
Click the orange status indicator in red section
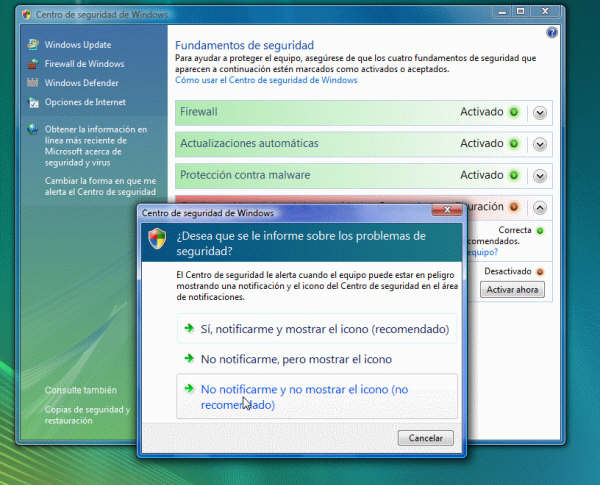(514, 207)
